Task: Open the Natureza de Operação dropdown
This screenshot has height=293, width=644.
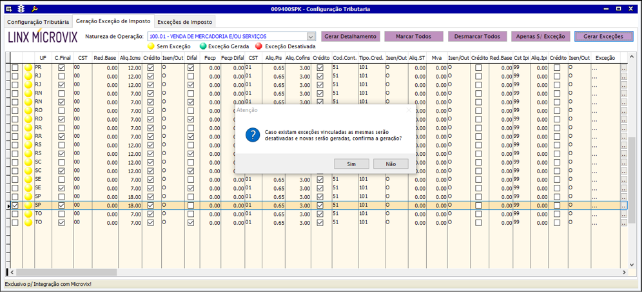Action: click(x=311, y=37)
